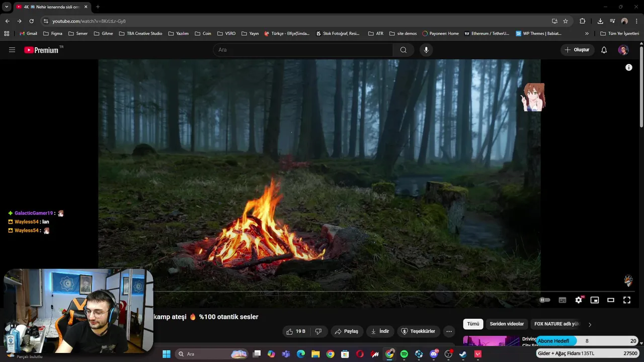Open the tab search dropdown arrow
644x362 pixels.
6,7
